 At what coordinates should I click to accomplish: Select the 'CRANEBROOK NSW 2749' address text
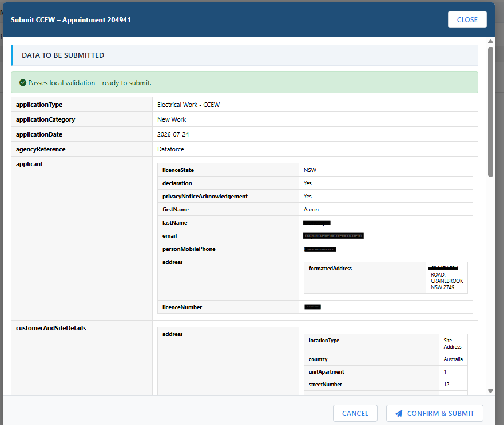(x=447, y=284)
